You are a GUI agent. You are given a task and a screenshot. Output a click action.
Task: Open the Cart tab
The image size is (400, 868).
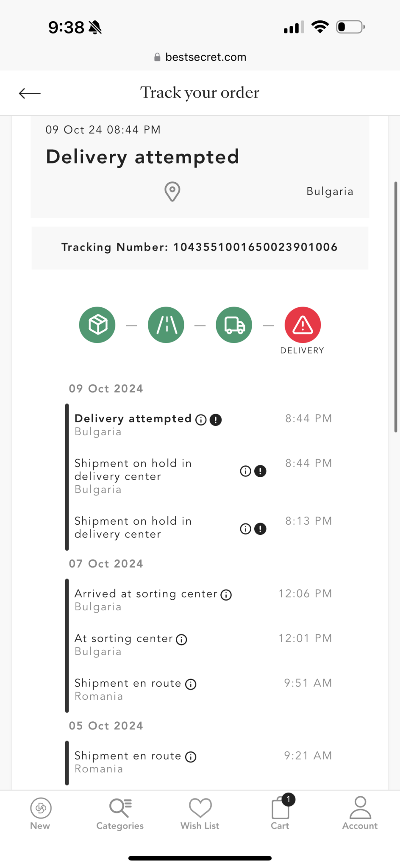click(280, 813)
